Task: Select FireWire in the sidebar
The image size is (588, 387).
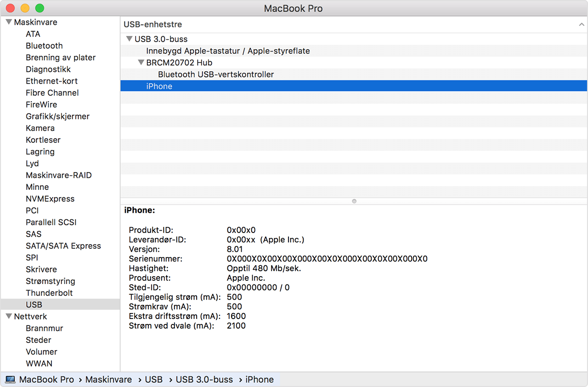Action: point(41,105)
